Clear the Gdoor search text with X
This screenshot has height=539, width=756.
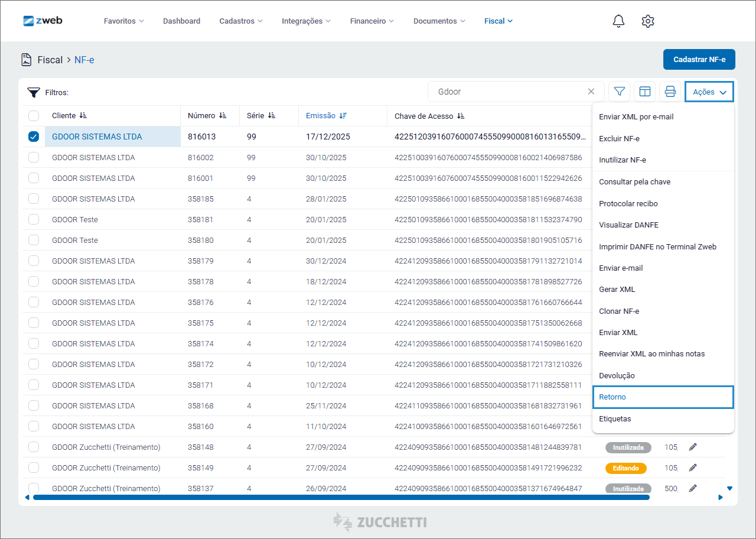point(591,92)
